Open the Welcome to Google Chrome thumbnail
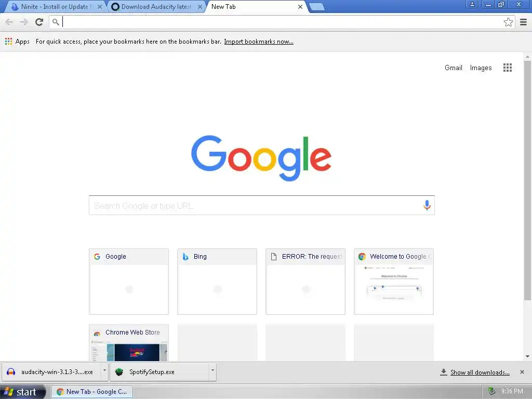This screenshot has height=399, width=532. click(x=394, y=281)
